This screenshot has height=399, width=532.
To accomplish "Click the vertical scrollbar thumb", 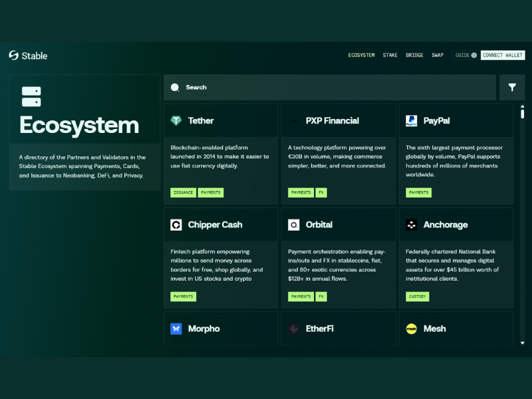I will 523,114.
